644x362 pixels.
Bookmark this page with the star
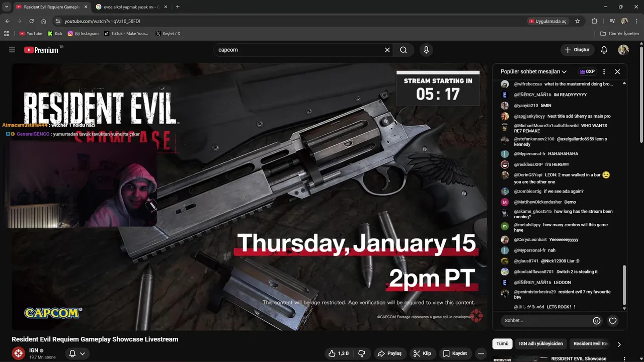point(578,21)
